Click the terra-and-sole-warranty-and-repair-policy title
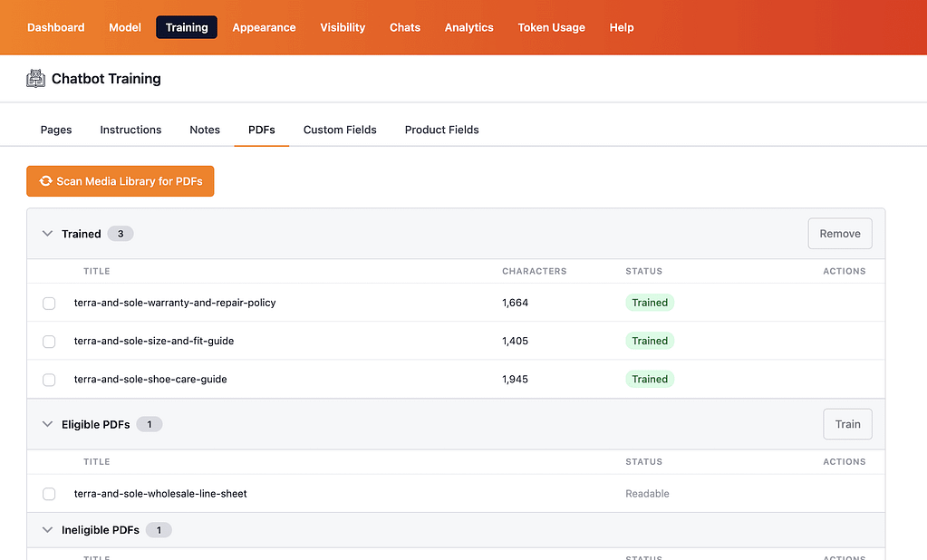The width and height of the screenshot is (927, 560). click(175, 303)
